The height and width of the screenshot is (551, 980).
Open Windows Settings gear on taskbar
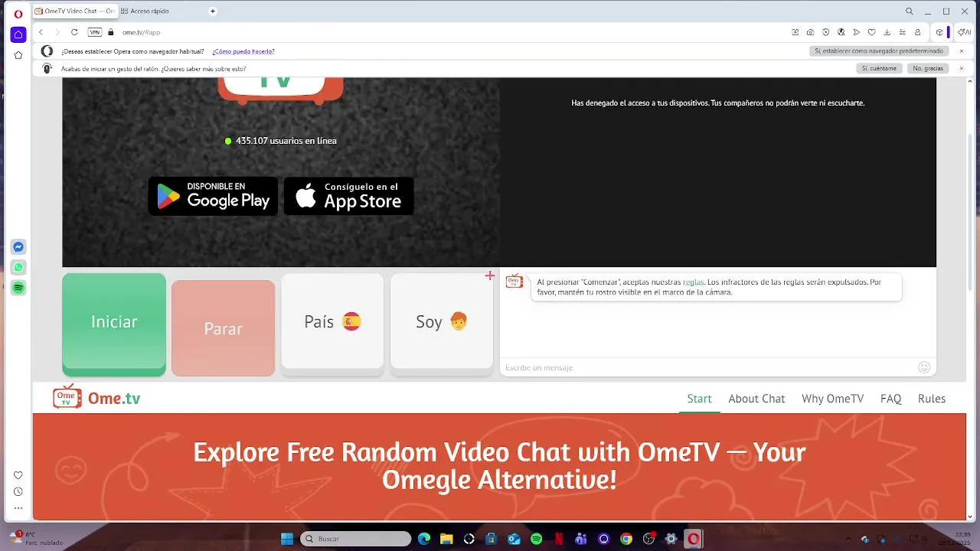tap(671, 539)
